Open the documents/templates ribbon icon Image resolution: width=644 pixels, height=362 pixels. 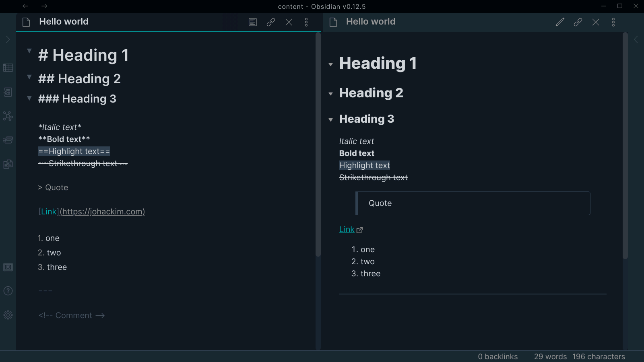click(x=8, y=164)
